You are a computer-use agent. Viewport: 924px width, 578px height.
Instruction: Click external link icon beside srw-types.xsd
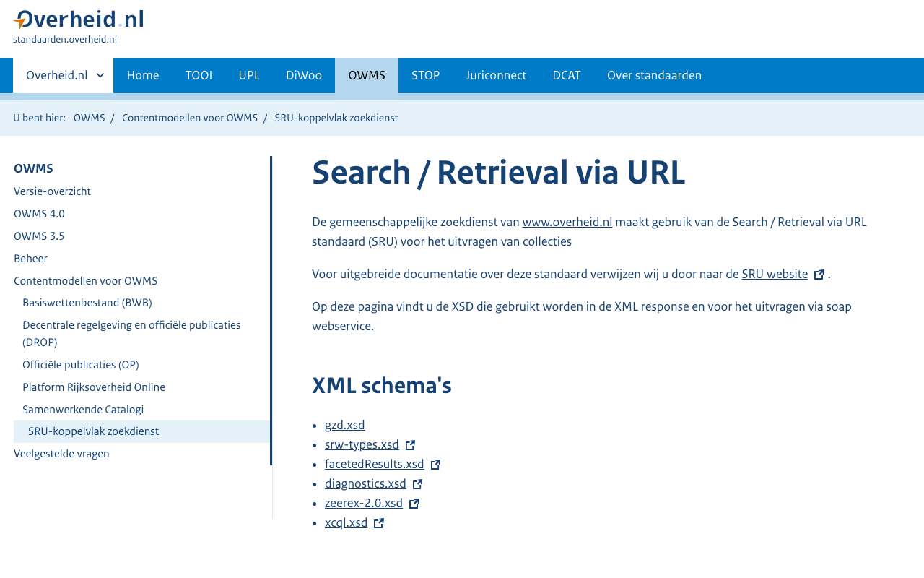(410, 445)
